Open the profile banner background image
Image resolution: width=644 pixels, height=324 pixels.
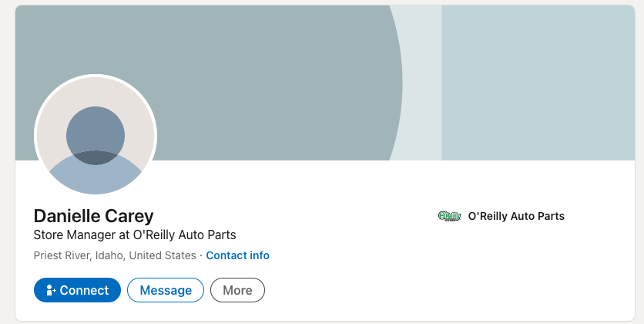pos(325,83)
